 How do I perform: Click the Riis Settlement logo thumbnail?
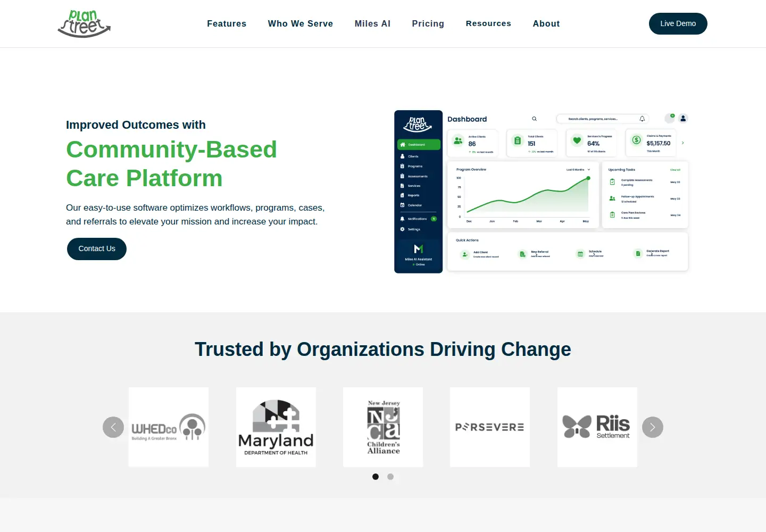(x=597, y=427)
